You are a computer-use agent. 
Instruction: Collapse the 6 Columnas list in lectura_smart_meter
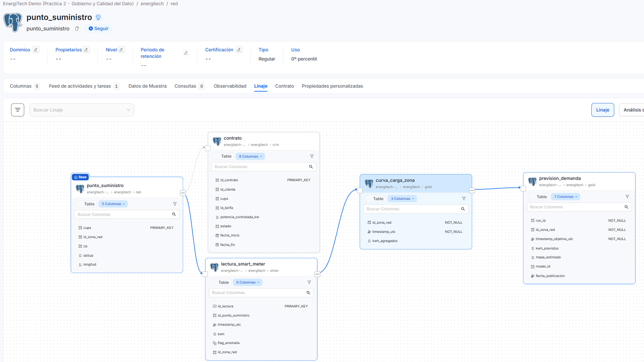pos(248,282)
